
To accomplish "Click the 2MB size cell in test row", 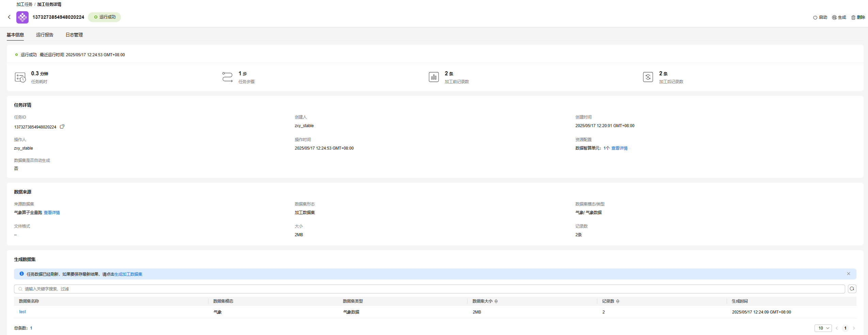I will (x=477, y=312).
